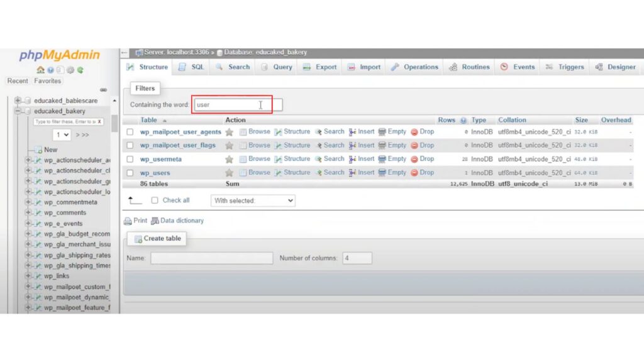Empty icon in wp_users row
This screenshot has width=644, height=362.
(x=382, y=173)
